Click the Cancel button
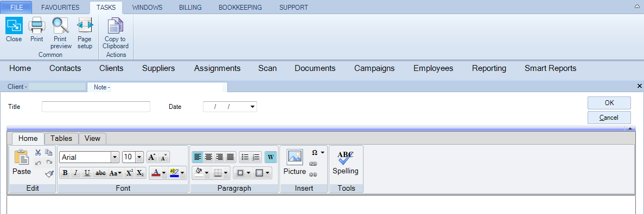Screen dimensions: 644x214 (609, 118)
